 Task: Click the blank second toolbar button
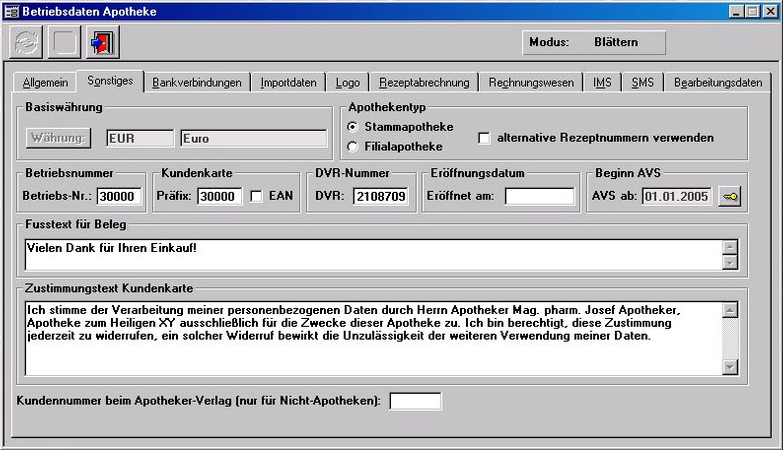pos(63,43)
